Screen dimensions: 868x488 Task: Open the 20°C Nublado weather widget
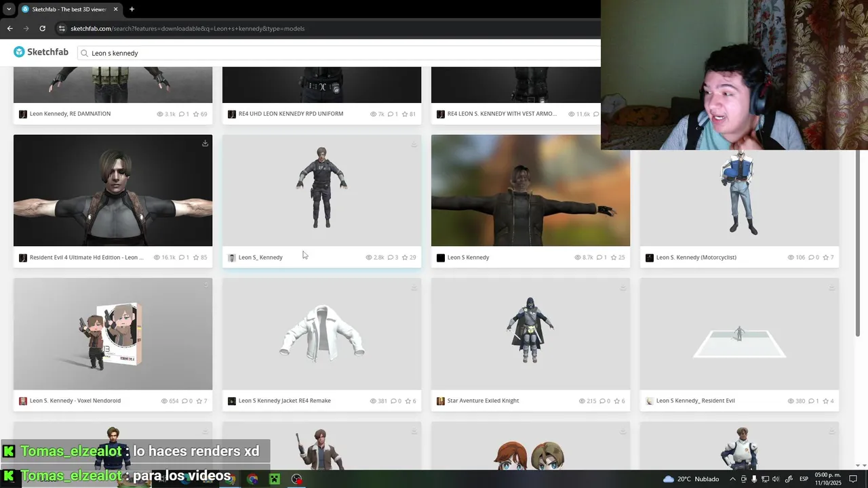(692, 479)
